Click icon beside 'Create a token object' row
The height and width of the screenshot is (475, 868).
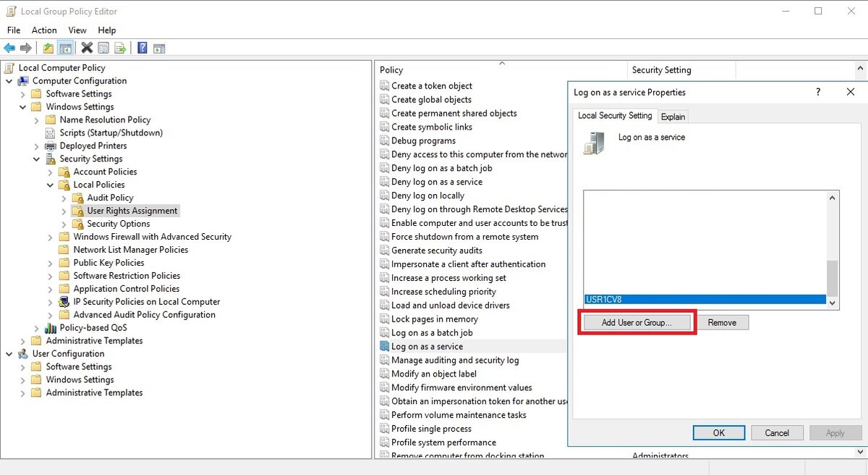pos(384,86)
